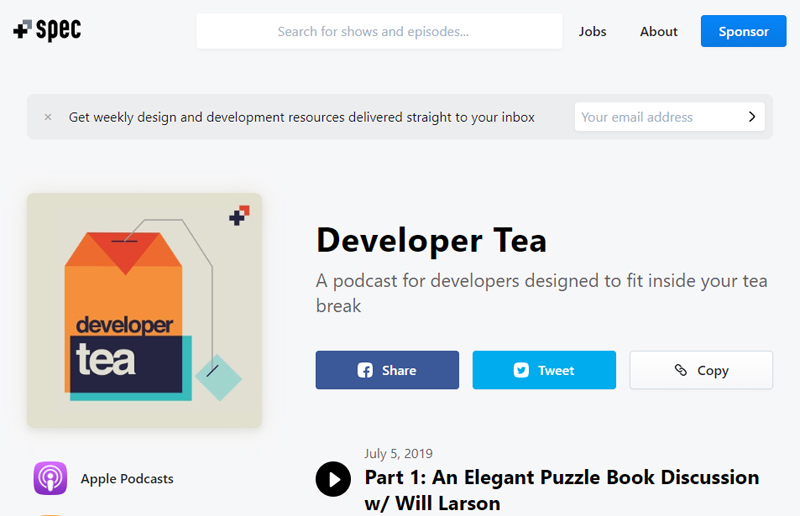Open the Apple Podcasts link text
The height and width of the screenshot is (516, 800).
pos(127,479)
